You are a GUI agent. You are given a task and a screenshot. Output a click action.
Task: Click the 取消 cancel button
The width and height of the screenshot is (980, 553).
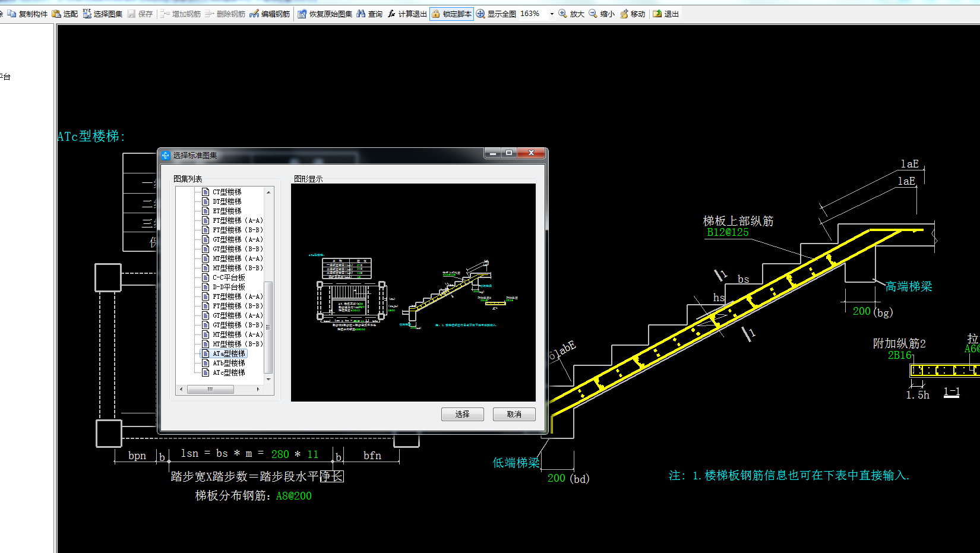coord(514,414)
